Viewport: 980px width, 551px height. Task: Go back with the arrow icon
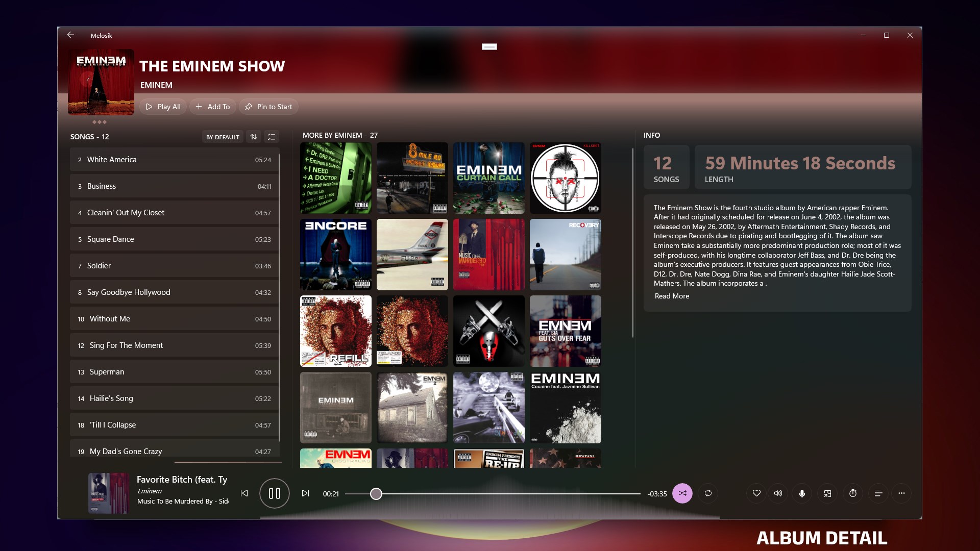70,35
